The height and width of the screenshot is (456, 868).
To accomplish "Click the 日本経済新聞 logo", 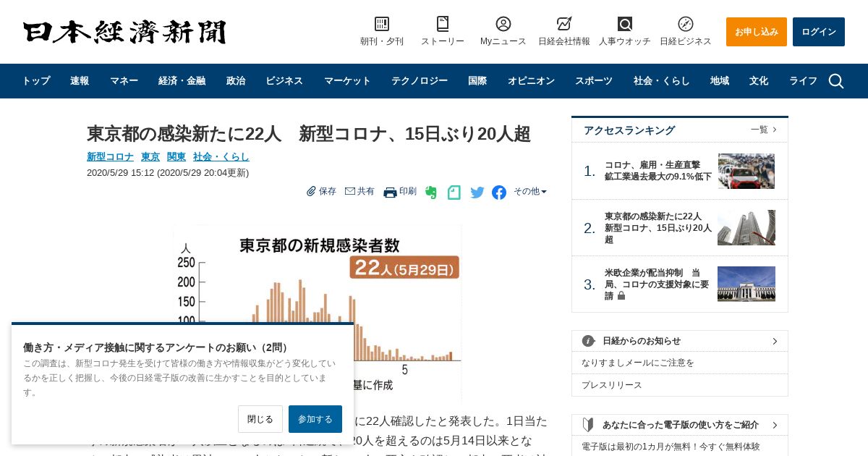I will [x=124, y=32].
